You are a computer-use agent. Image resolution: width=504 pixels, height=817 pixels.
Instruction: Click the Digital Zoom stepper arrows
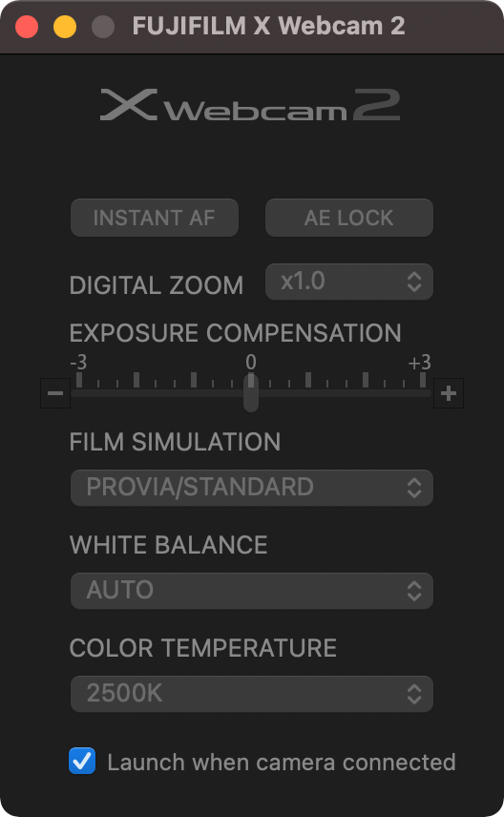point(414,282)
